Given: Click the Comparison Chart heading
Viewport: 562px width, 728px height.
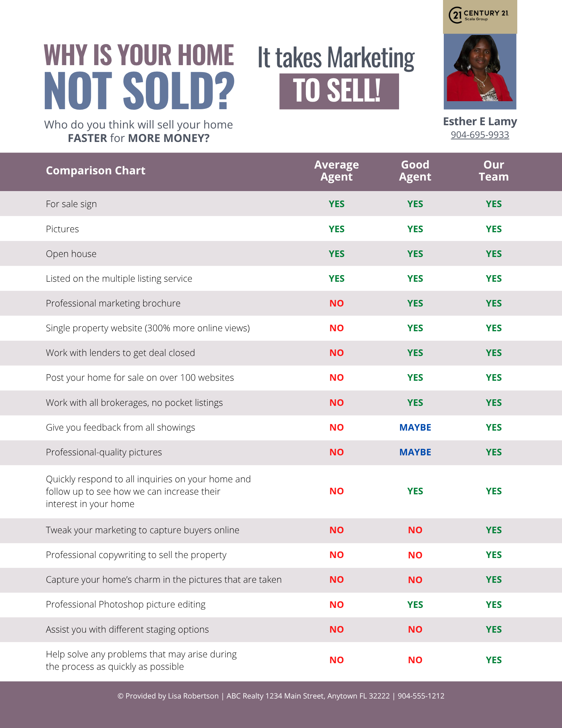Looking at the screenshot, I should coord(95,170).
